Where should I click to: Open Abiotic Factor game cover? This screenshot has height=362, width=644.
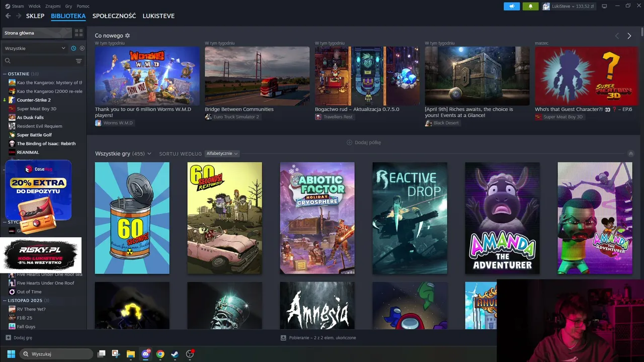coord(317,218)
